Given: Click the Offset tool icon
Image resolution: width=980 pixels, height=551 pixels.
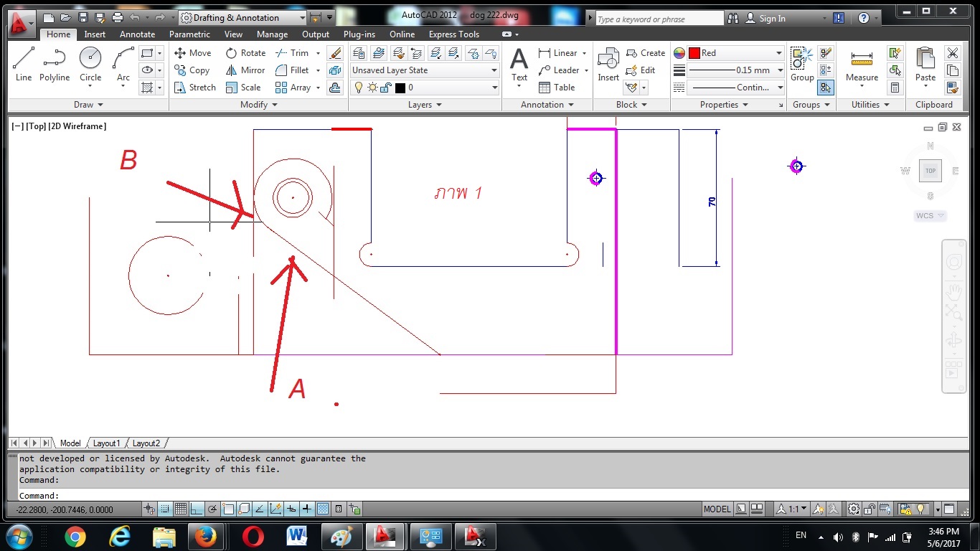Looking at the screenshot, I should tap(335, 88).
